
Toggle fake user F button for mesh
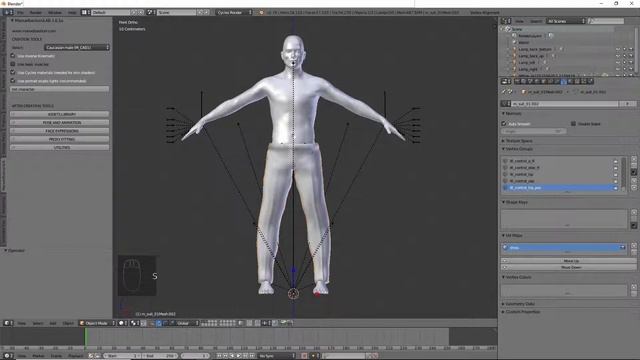pos(627,104)
